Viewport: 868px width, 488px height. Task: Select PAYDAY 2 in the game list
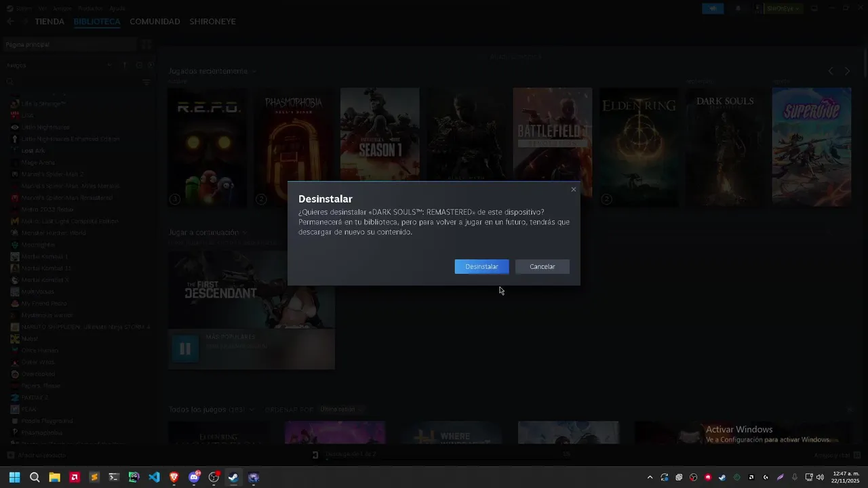[x=35, y=397]
